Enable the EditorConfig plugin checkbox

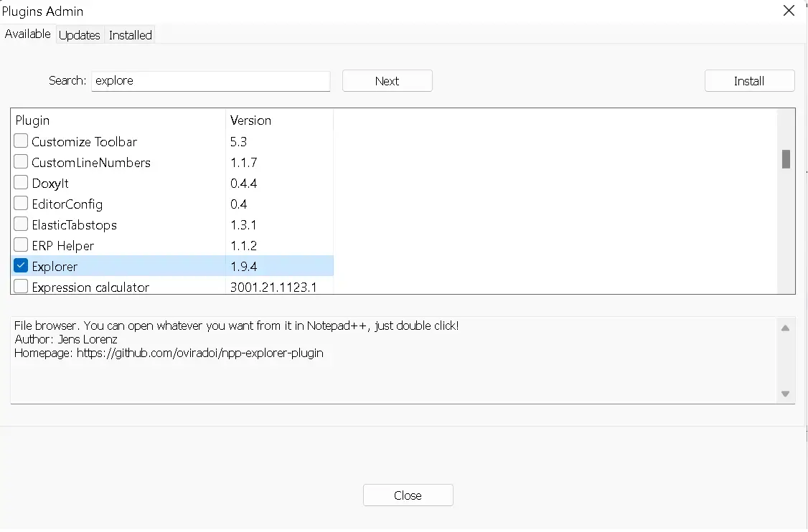pos(21,204)
